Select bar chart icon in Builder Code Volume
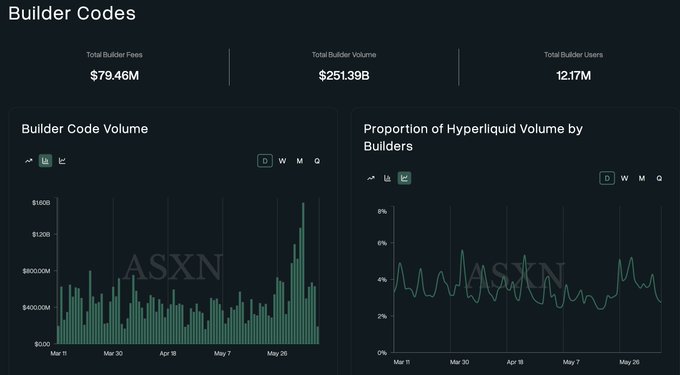This screenshot has height=375, width=680. (45, 161)
